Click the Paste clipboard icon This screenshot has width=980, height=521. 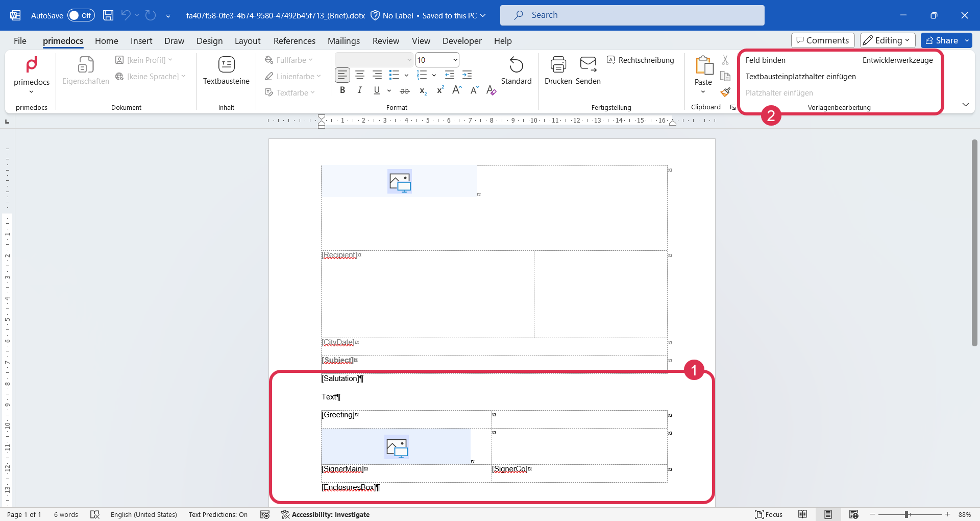click(703, 65)
